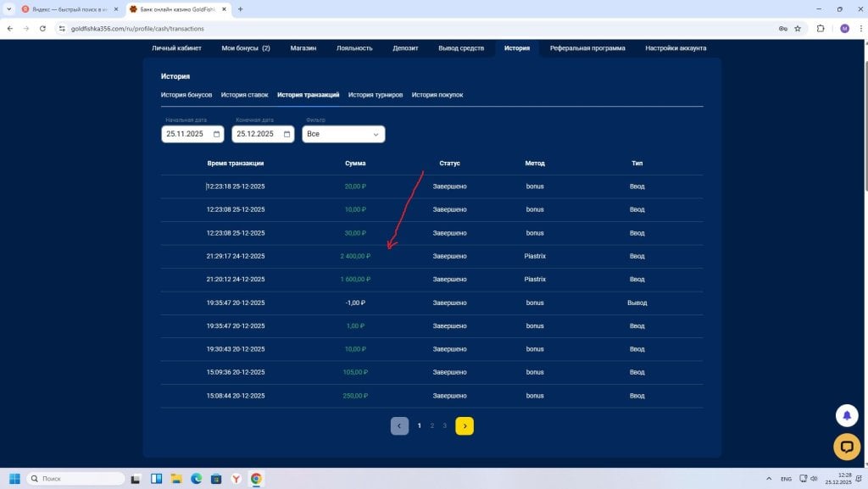Open the Вывод средств menu item

pos(461,48)
